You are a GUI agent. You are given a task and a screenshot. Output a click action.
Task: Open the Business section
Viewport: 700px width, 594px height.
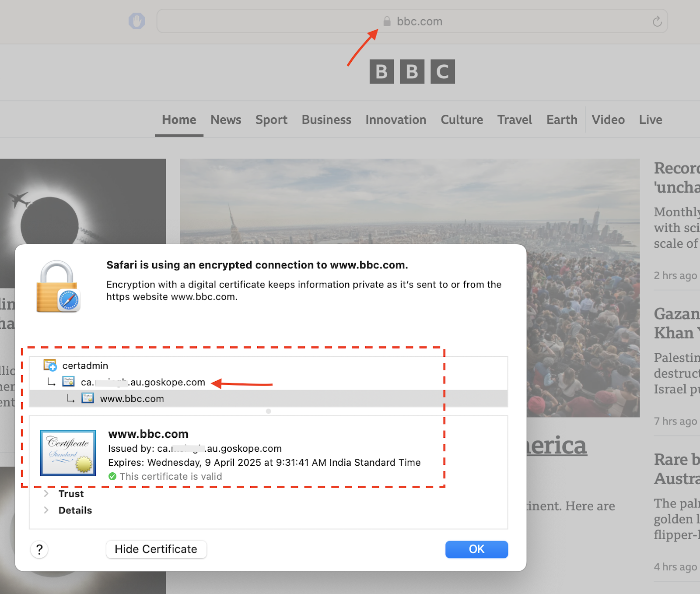tap(326, 120)
